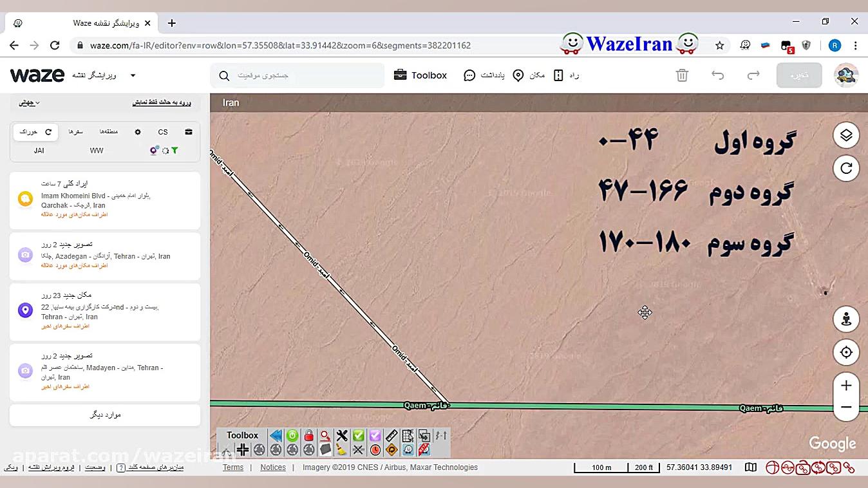The image size is (868, 488).
Task: Open the Terms link
Action: pyautogui.click(x=233, y=467)
